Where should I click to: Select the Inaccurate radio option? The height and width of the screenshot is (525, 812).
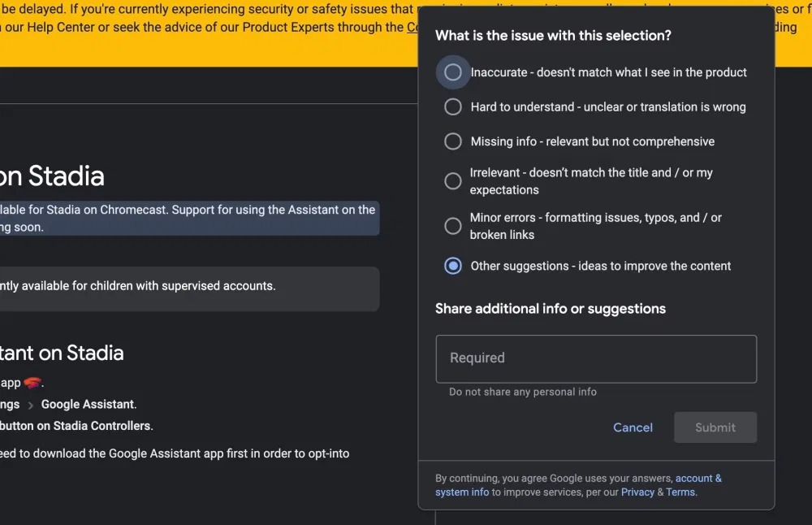click(453, 72)
